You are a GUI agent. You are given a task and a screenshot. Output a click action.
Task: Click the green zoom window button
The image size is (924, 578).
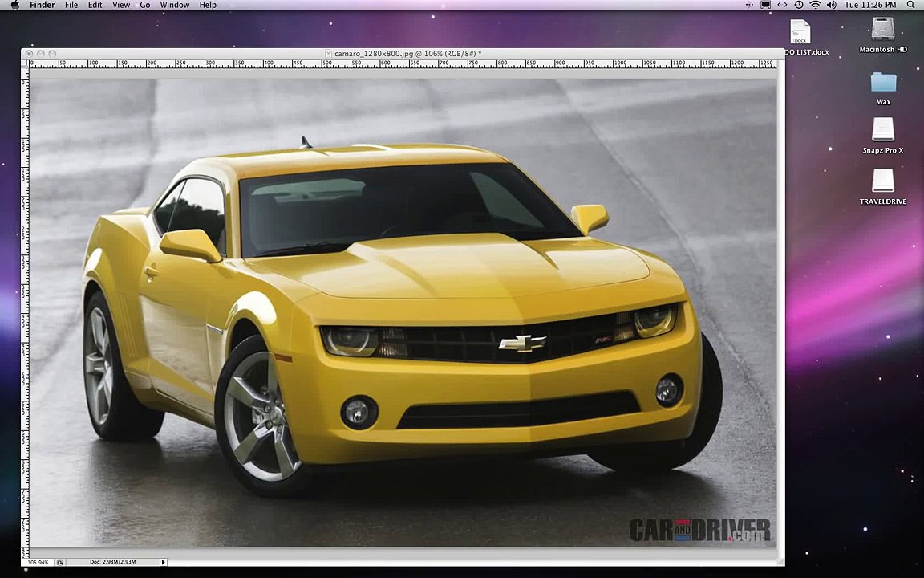[x=52, y=54]
